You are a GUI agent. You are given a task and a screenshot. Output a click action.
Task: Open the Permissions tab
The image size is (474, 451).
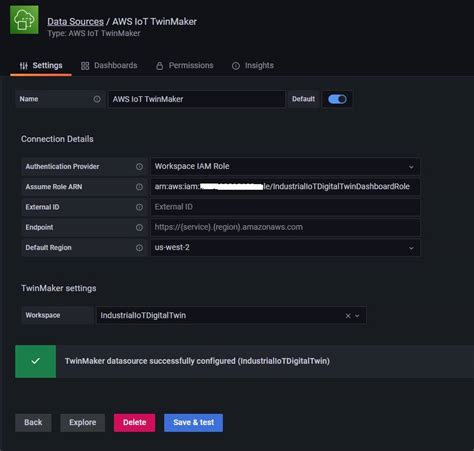pyautogui.click(x=185, y=65)
